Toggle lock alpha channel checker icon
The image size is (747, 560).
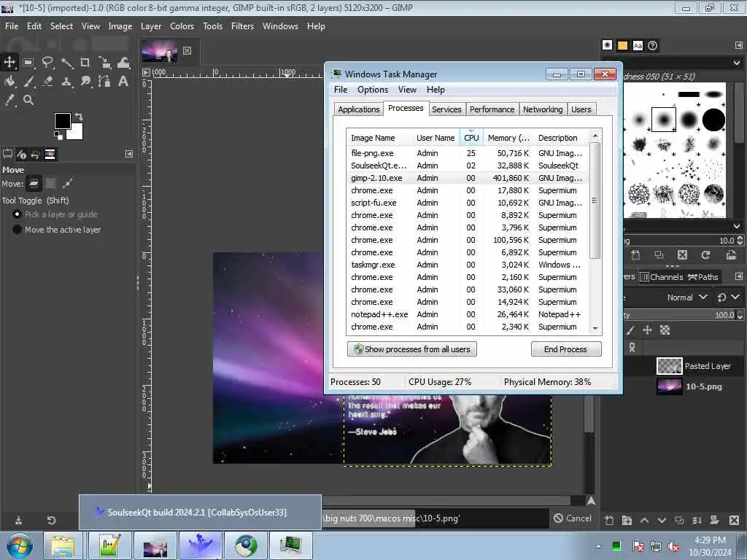[x=665, y=330]
